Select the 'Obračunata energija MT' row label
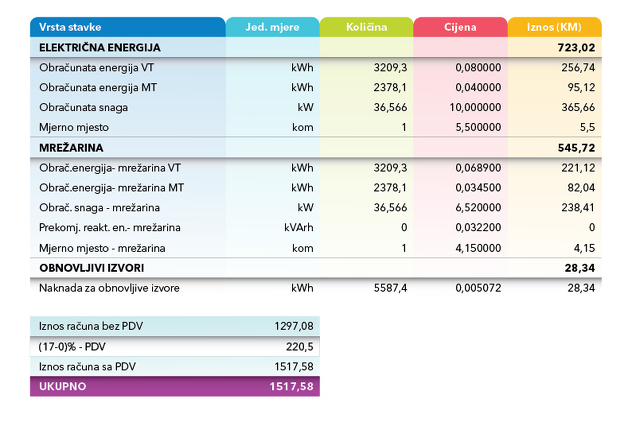 pos(97,87)
